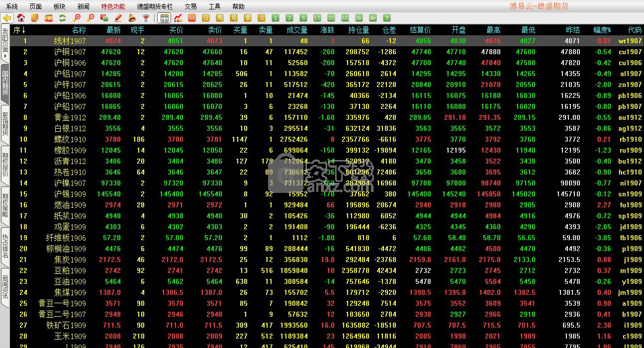Open the chart analysis icon
The height and width of the screenshot is (348, 644).
pyautogui.click(x=178, y=18)
